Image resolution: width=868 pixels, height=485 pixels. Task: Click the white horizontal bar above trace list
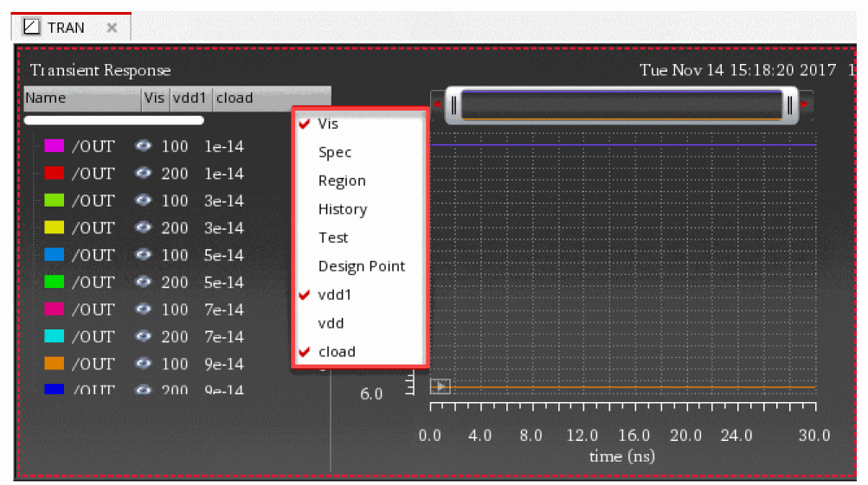[114, 120]
